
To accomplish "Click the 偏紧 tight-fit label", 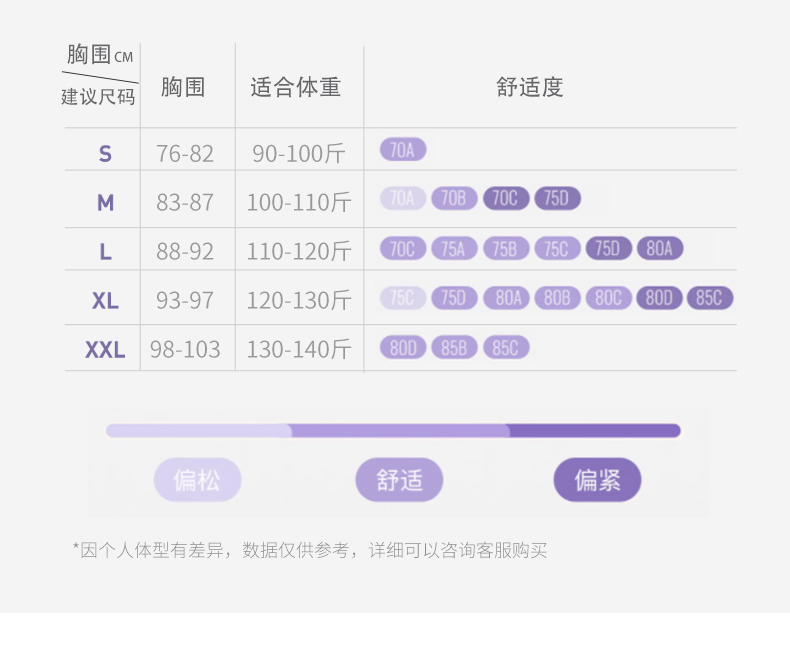I will [597, 480].
